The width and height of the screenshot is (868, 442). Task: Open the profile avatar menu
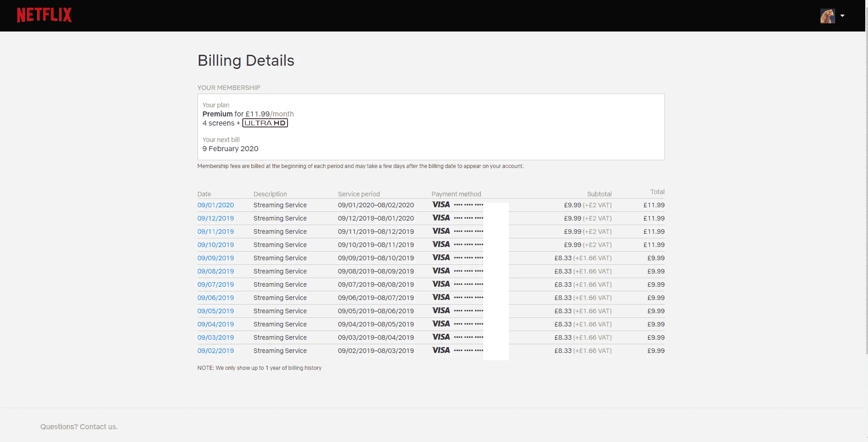(827, 16)
